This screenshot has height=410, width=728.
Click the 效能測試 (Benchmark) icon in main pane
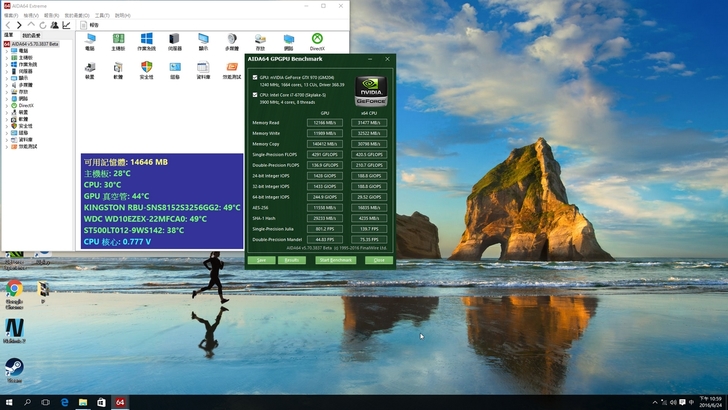click(x=231, y=69)
